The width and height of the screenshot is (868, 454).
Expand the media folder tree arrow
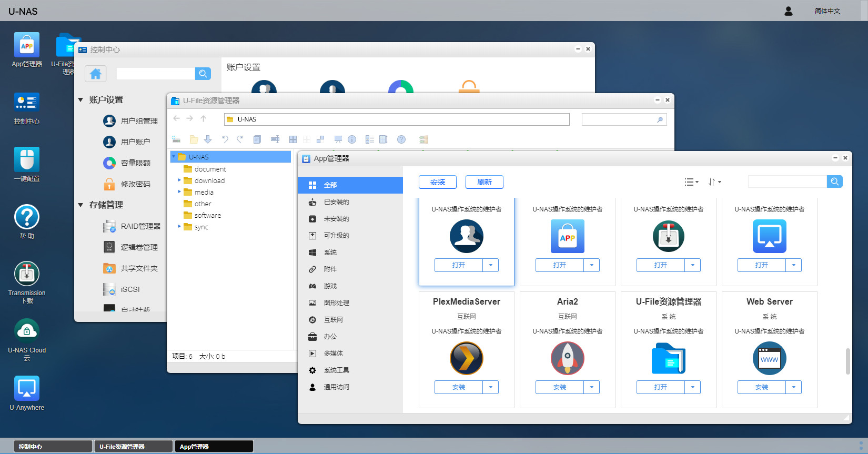(x=179, y=191)
